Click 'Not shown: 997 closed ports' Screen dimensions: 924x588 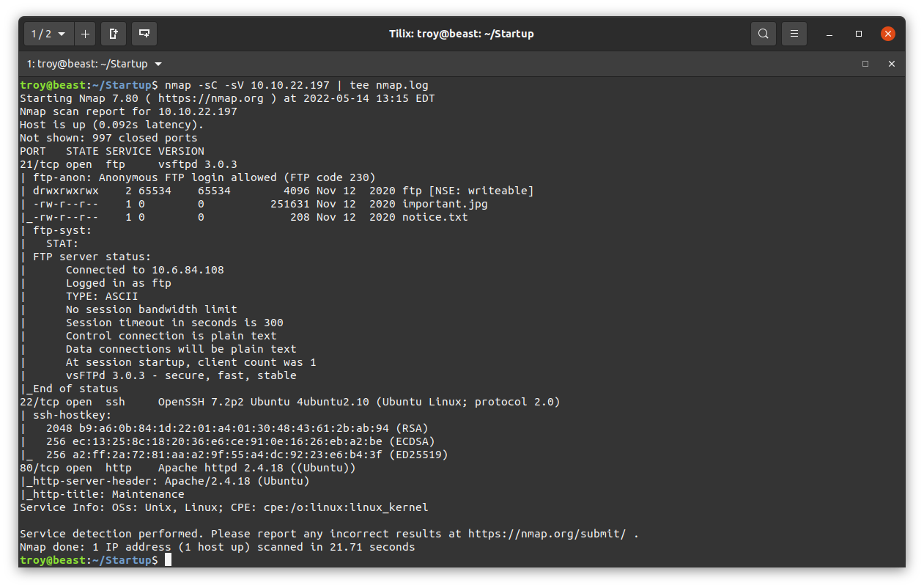[x=108, y=138]
